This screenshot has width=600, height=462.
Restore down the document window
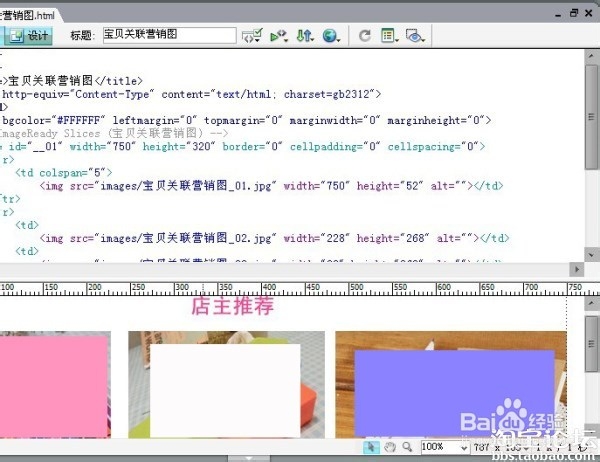coord(574,13)
